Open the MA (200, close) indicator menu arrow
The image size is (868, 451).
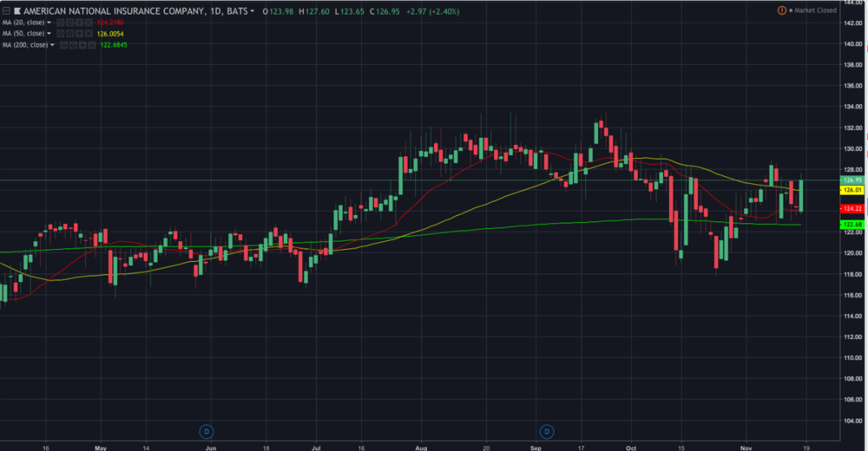pyautogui.click(x=52, y=44)
